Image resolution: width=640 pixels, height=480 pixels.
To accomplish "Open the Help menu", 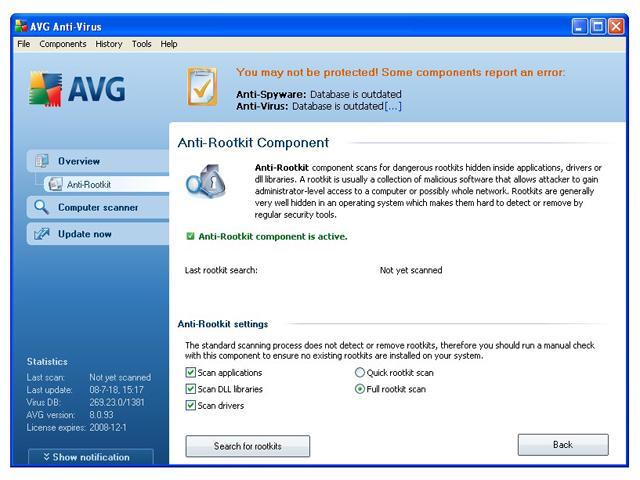I will pyautogui.click(x=169, y=44).
